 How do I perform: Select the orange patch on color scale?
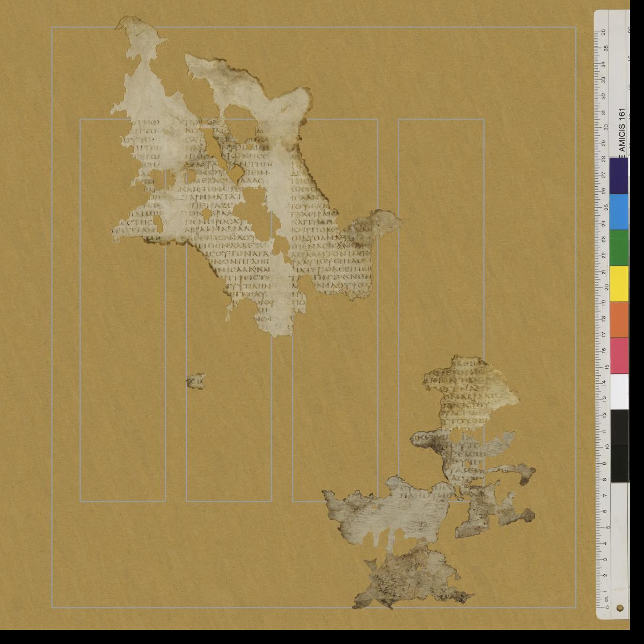(x=619, y=319)
